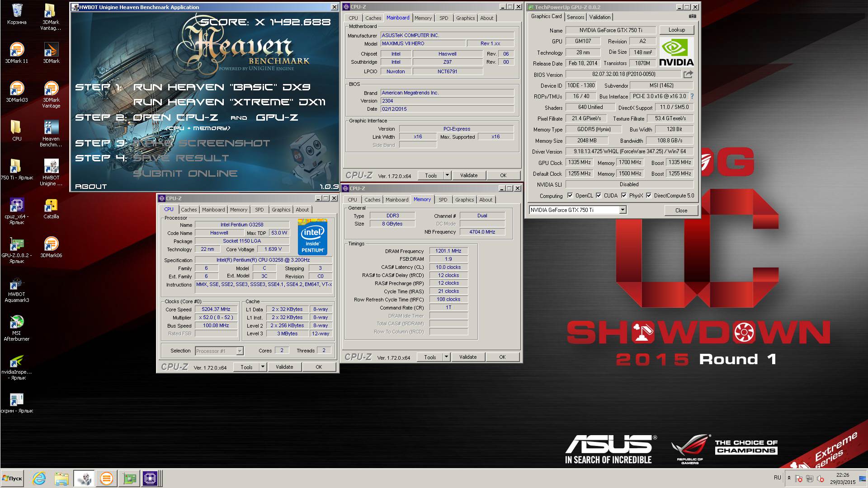Click the Bus Interface question mark icon
The image size is (868, 488).
click(692, 96)
